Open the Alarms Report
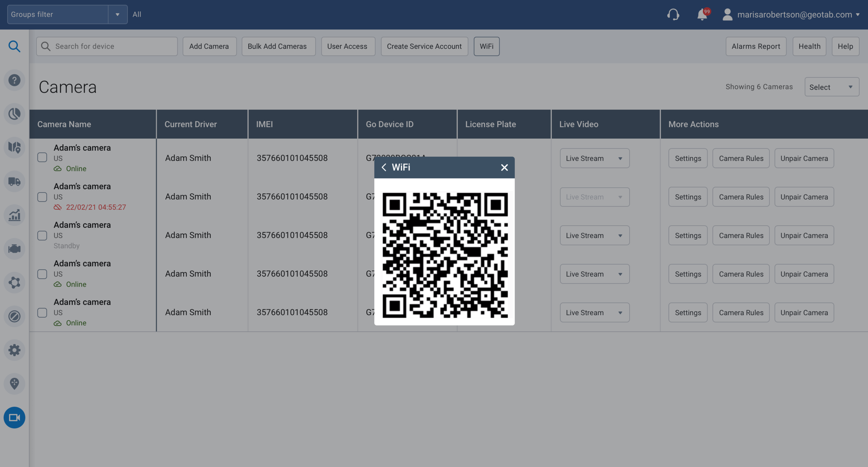 pyautogui.click(x=756, y=46)
